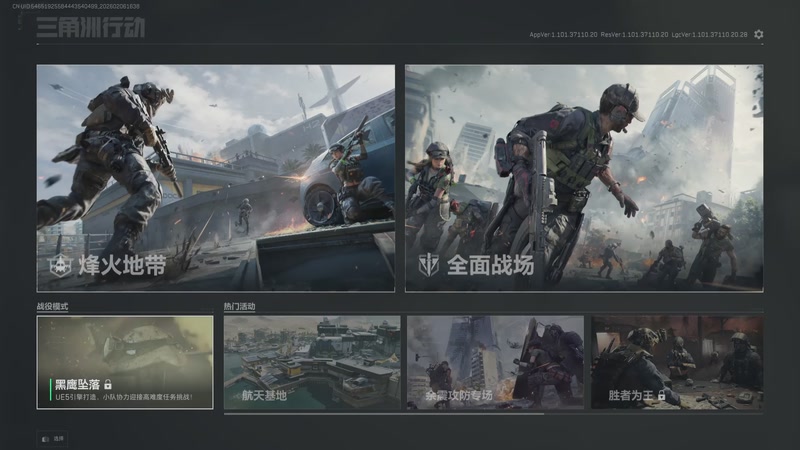The image size is (800, 450).
Task: Open the 胜者为王 activity card
Action: point(678,362)
